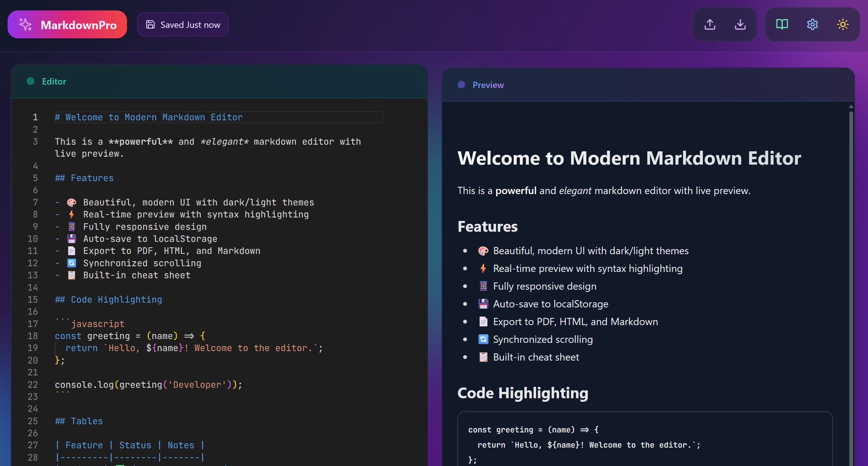Click the green Editor status dot
The image size is (868, 466).
pyautogui.click(x=30, y=81)
